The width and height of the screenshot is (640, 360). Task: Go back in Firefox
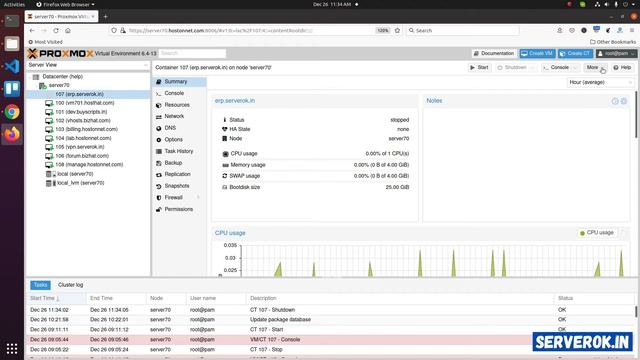[x=32, y=31]
